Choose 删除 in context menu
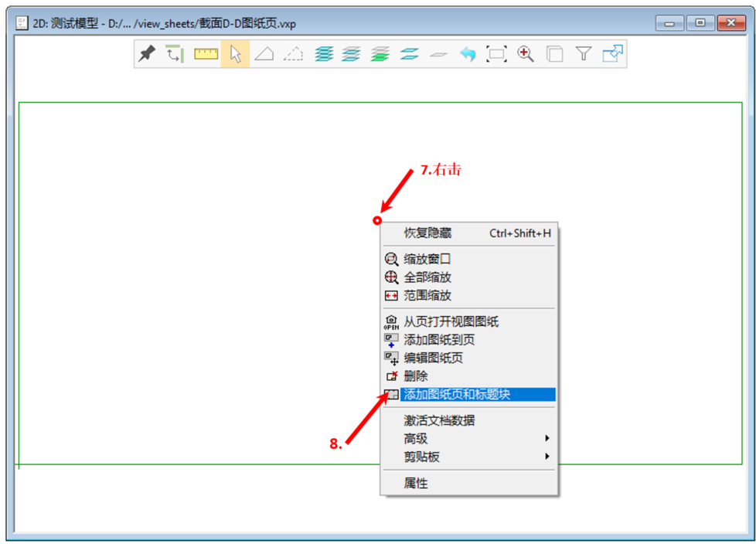 pos(468,376)
